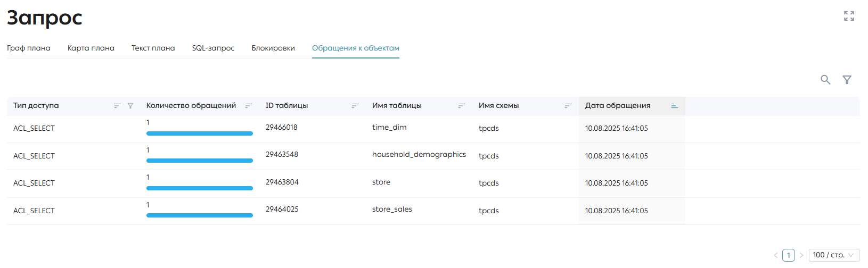The width and height of the screenshot is (868, 268).
Task: Select Обращения к объектам tab
Action: [x=356, y=48]
